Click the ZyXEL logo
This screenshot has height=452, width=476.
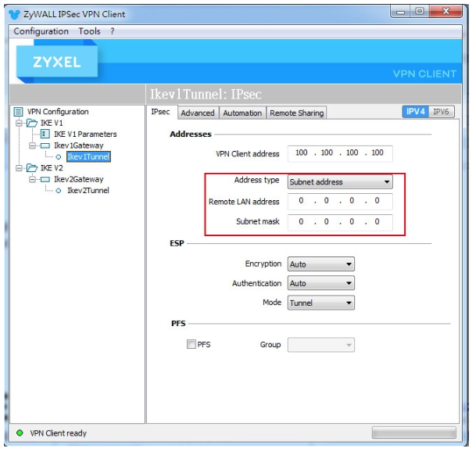tap(56, 63)
